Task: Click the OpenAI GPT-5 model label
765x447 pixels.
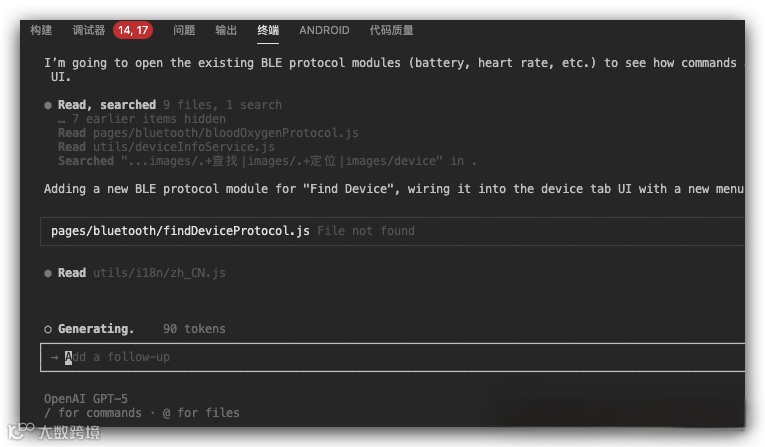Action: point(86,399)
